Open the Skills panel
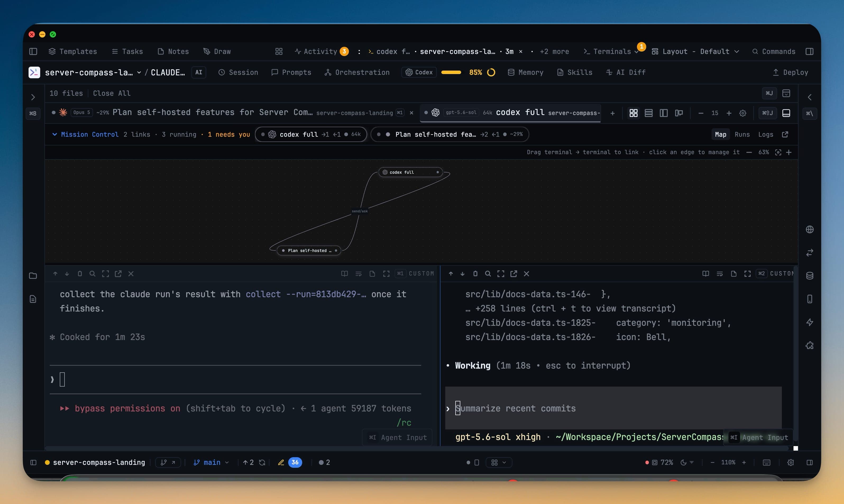 [x=575, y=72]
